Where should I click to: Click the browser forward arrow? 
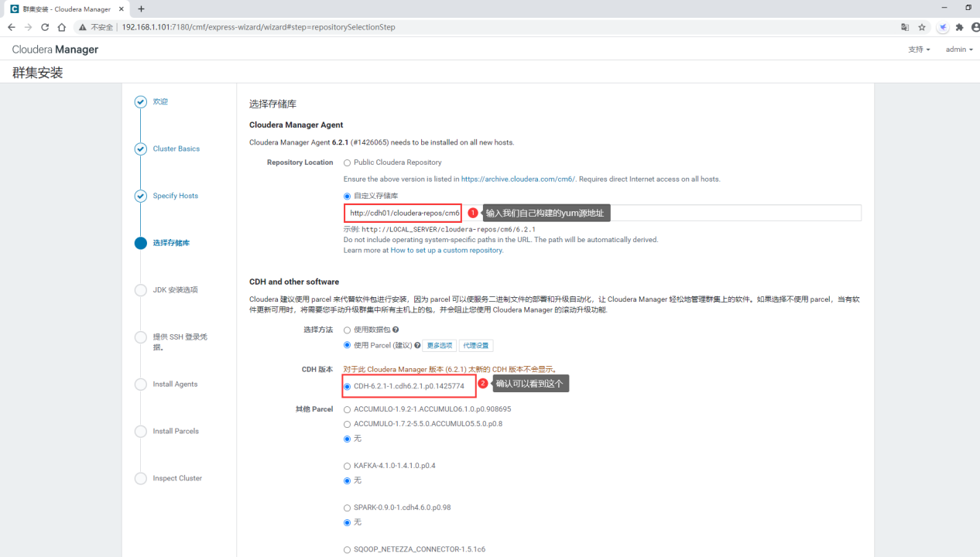(29, 27)
